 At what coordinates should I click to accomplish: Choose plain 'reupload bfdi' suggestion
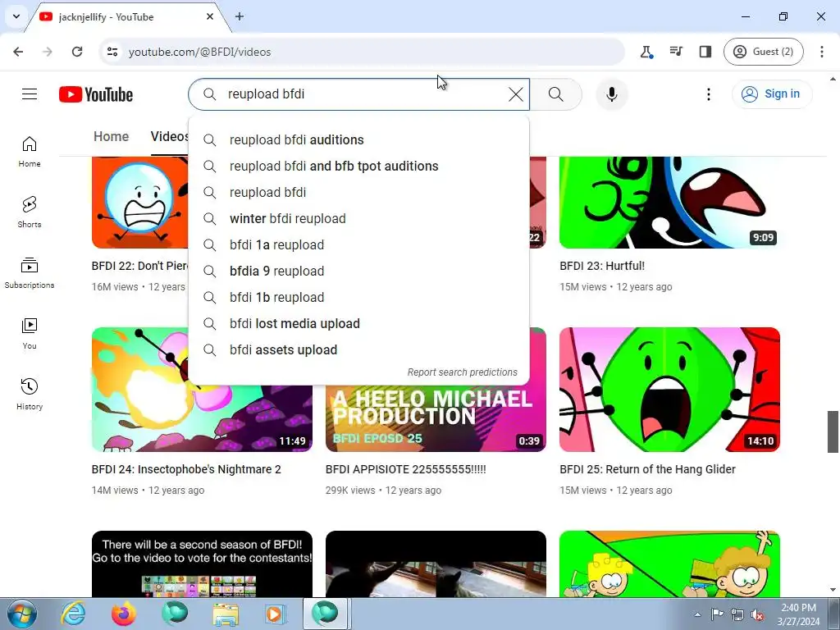click(x=359, y=192)
